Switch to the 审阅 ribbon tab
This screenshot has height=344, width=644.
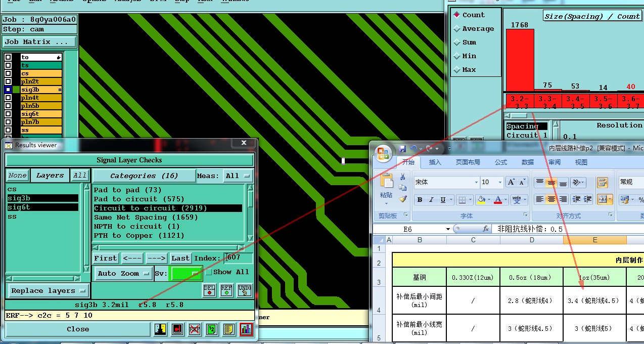tap(555, 162)
